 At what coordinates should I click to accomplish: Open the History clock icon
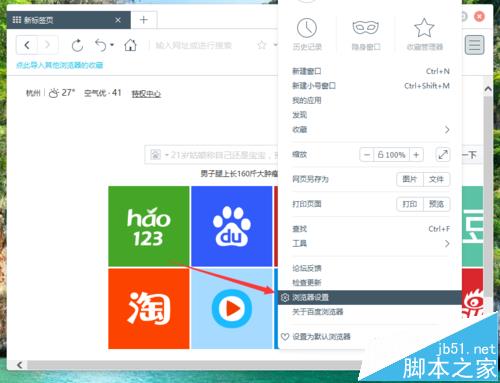pyautogui.click(x=307, y=28)
